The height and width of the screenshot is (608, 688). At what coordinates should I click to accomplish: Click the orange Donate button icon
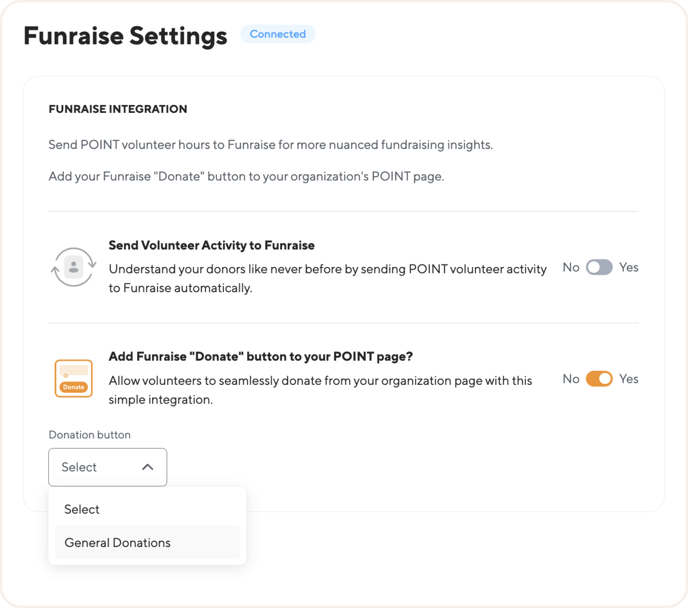(74, 378)
